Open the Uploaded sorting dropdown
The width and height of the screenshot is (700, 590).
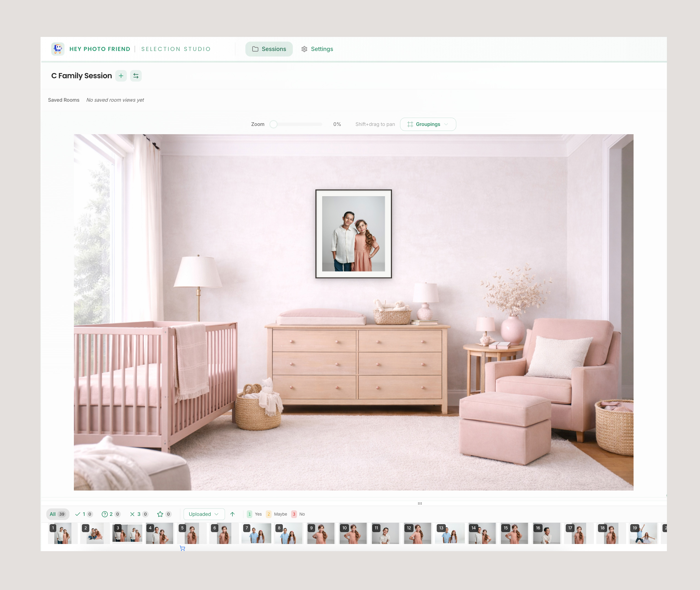pos(203,514)
